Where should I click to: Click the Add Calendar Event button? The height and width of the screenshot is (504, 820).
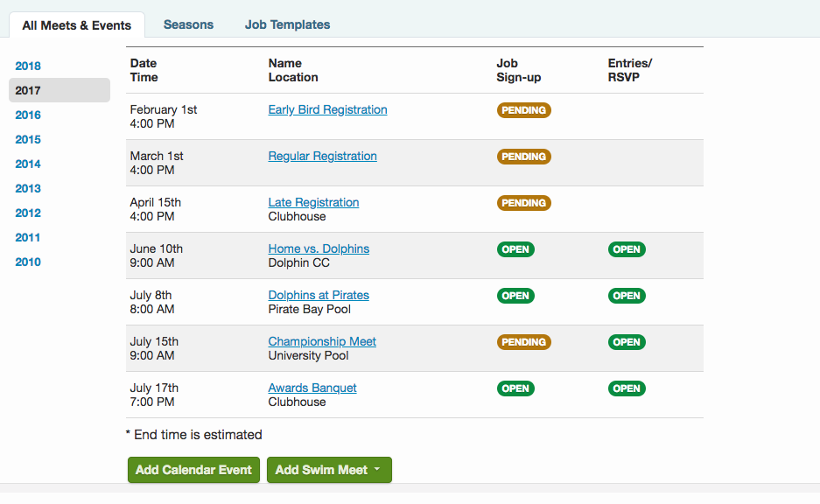(x=193, y=470)
